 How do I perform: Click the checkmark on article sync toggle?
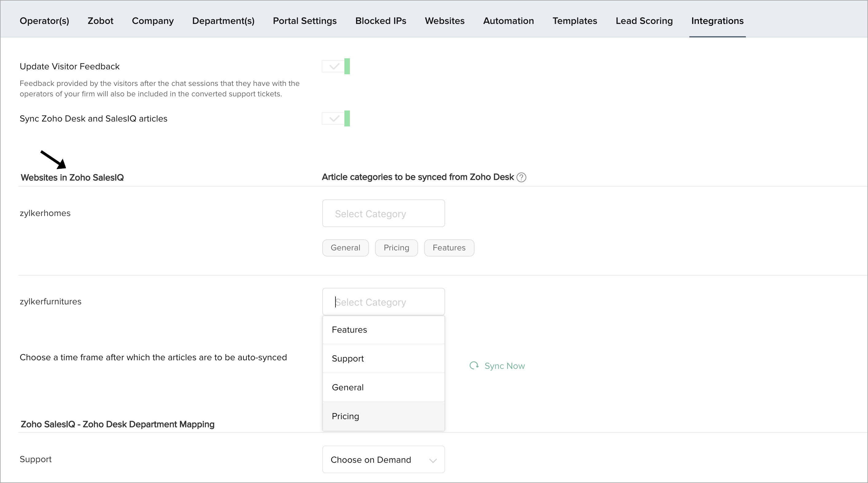click(334, 118)
